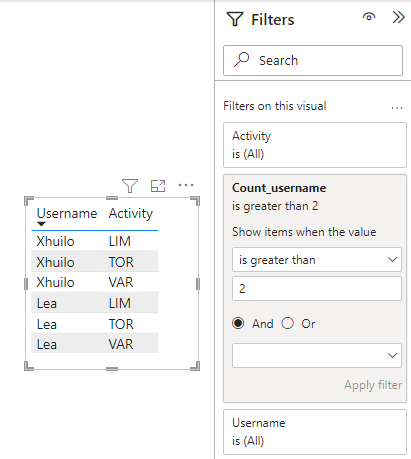Open 'Filters on this visual' ellipsis menu
This screenshot has width=411, height=459.
(x=397, y=108)
